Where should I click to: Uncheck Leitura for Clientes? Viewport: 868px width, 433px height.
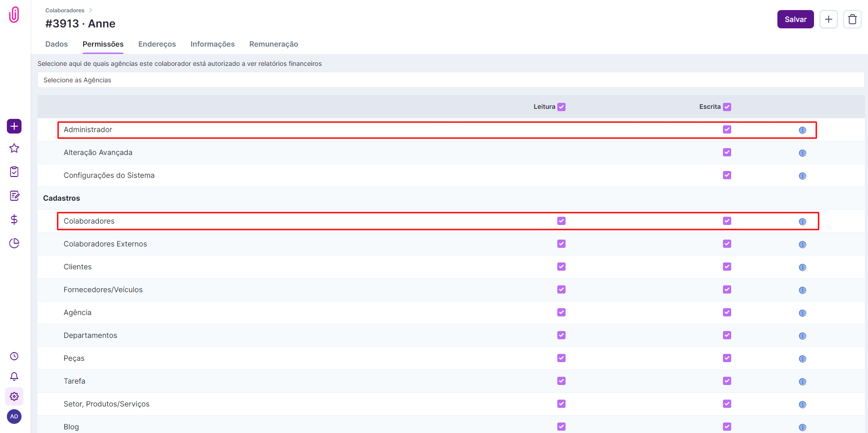[561, 267]
